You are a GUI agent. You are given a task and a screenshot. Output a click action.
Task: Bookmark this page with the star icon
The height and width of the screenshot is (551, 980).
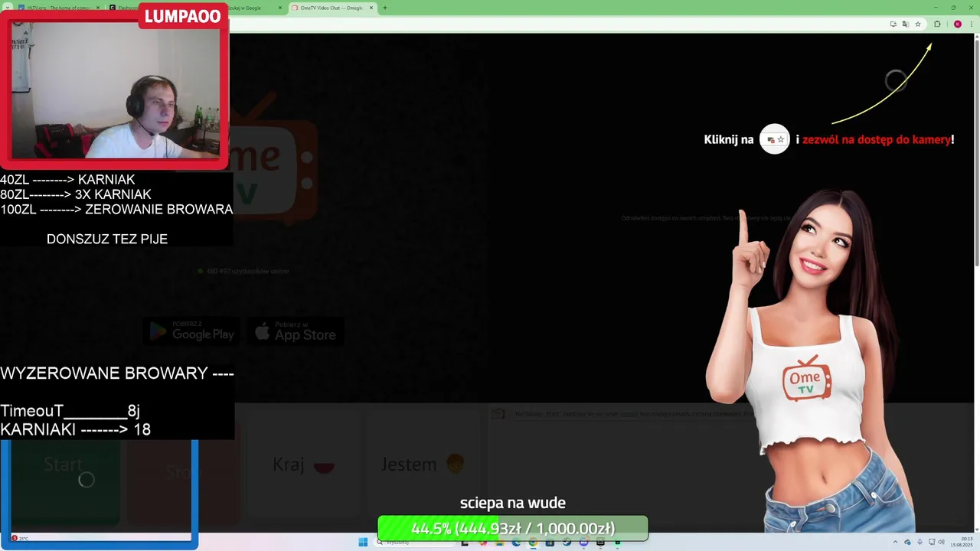point(917,24)
